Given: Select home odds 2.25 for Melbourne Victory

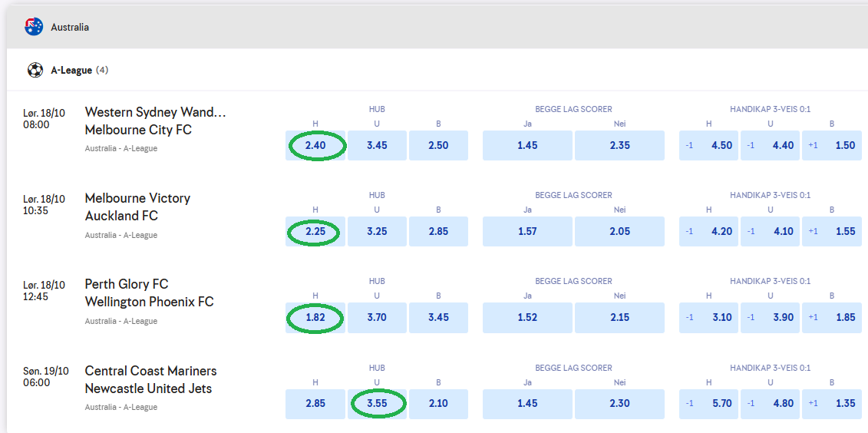Looking at the screenshot, I should click(x=315, y=231).
